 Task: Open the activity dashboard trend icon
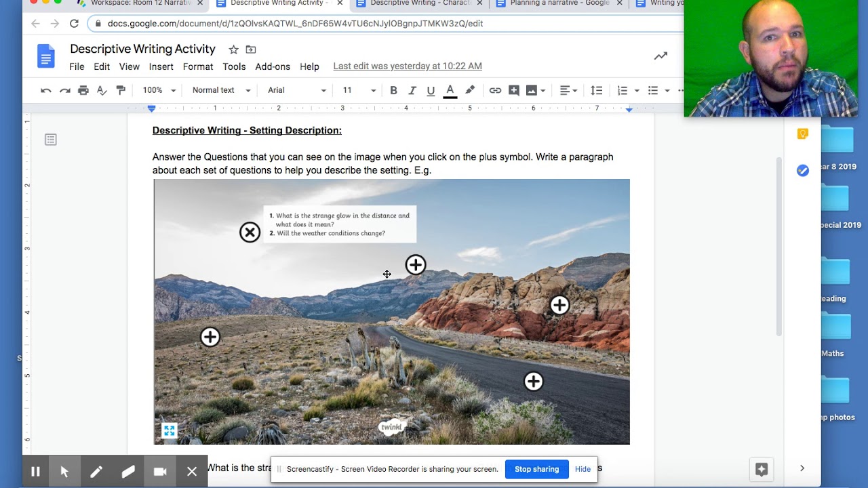[660, 56]
